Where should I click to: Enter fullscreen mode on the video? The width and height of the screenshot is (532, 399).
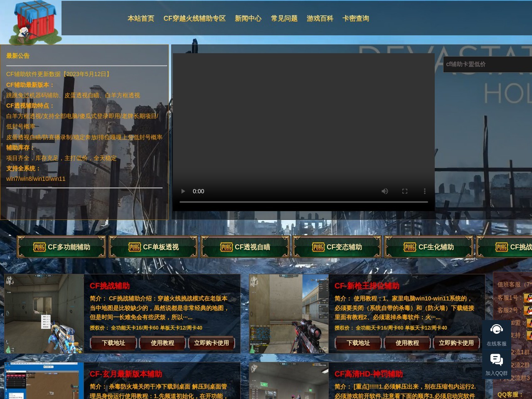click(405, 191)
